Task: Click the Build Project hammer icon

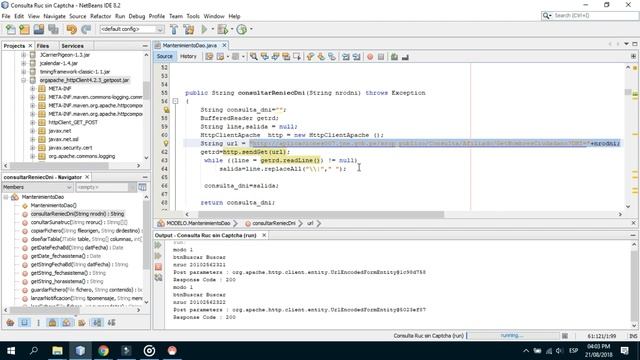Action: coord(174,29)
